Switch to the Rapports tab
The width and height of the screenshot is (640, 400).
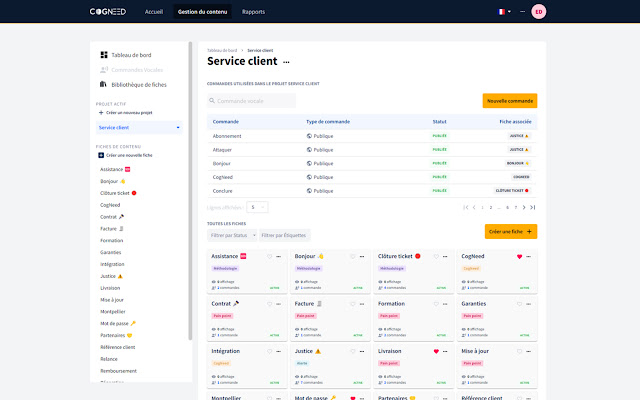pyautogui.click(x=253, y=12)
